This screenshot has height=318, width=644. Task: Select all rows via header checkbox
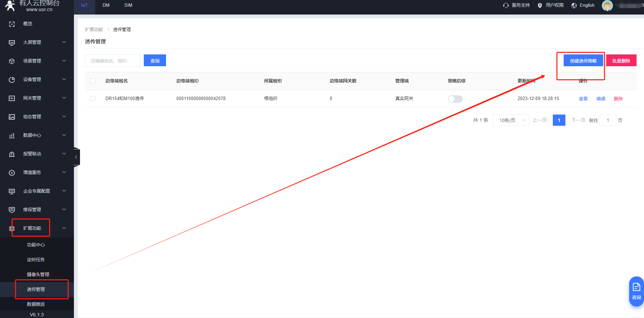(x=93, y=81)
